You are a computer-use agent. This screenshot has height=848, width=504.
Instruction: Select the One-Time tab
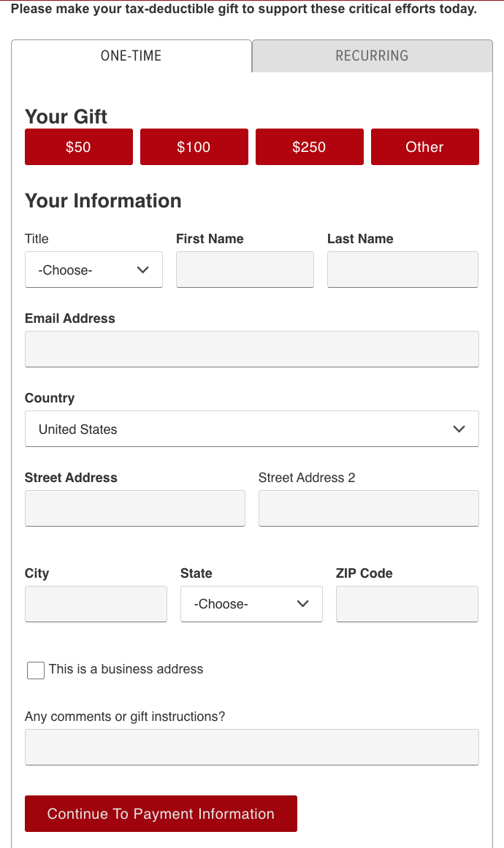point(131,56)
